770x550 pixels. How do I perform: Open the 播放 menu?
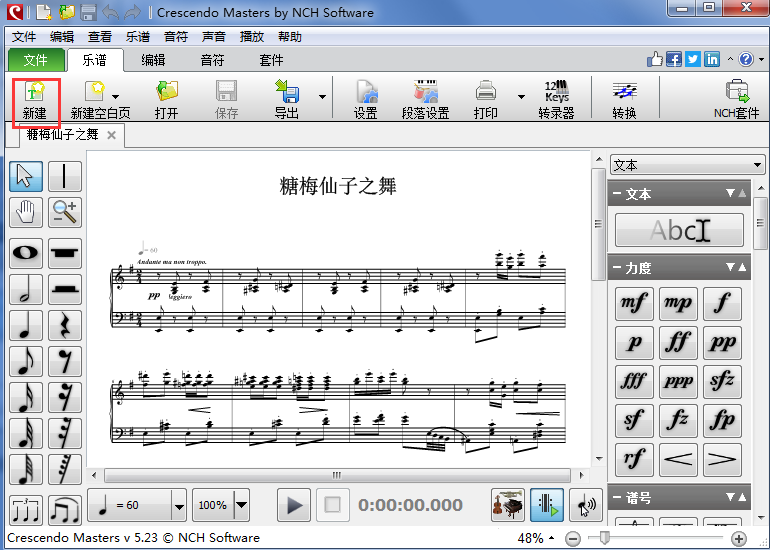coord(251,37)
